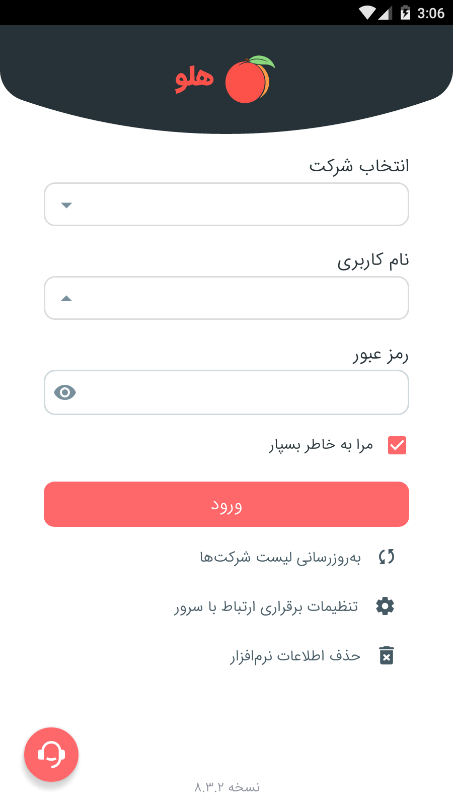
Task: Click the رمز عبور password field
Action: pyautogui.click(x=226, y=393)
